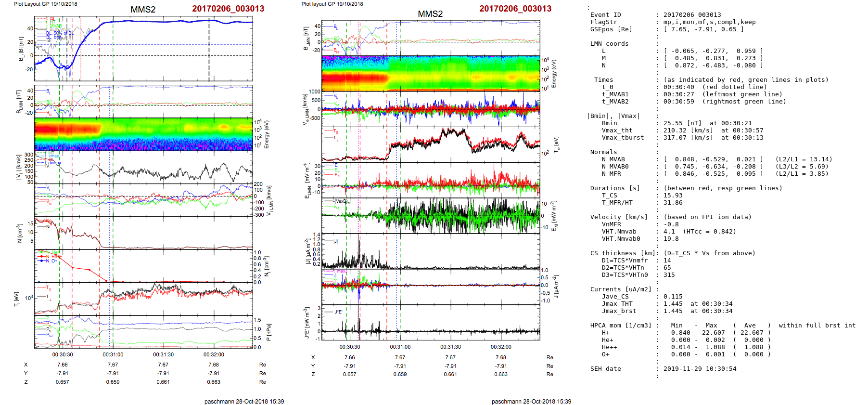The image size is (868, 405).
Task: Click the 00:31:00 tick label on the left time axis
Action: [x=113, y=354]
